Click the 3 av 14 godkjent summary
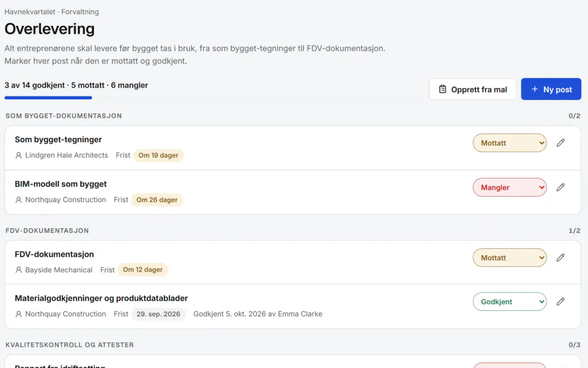Image resolution: width=588 pixels, height=368 pixels. coord(76,85)
